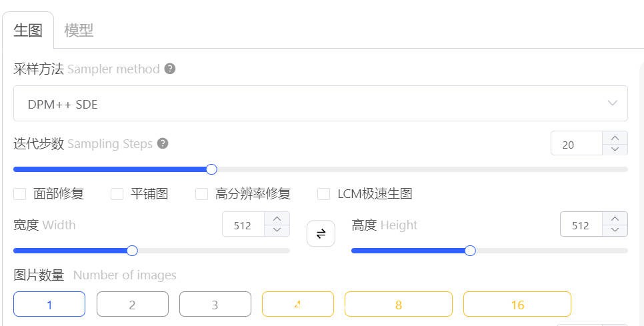644x326 pixels.
Task: Click the Sampler method help icon
Action: [x=170, y=69]
